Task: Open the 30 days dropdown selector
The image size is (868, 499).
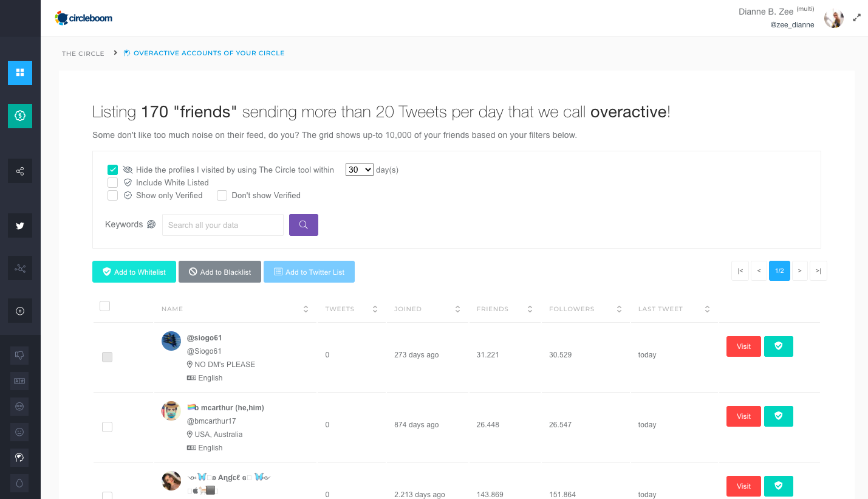Action: 359,170
